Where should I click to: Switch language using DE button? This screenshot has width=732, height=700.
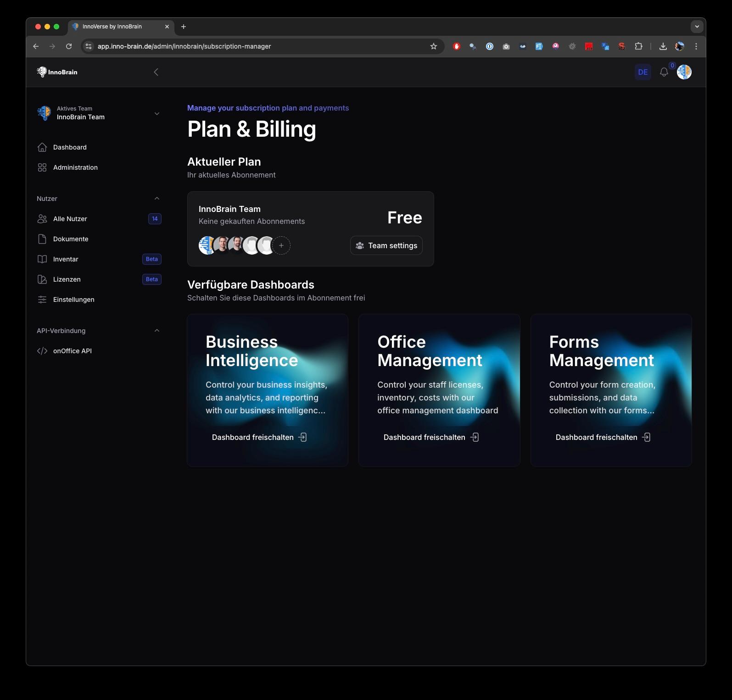[643, 72]
